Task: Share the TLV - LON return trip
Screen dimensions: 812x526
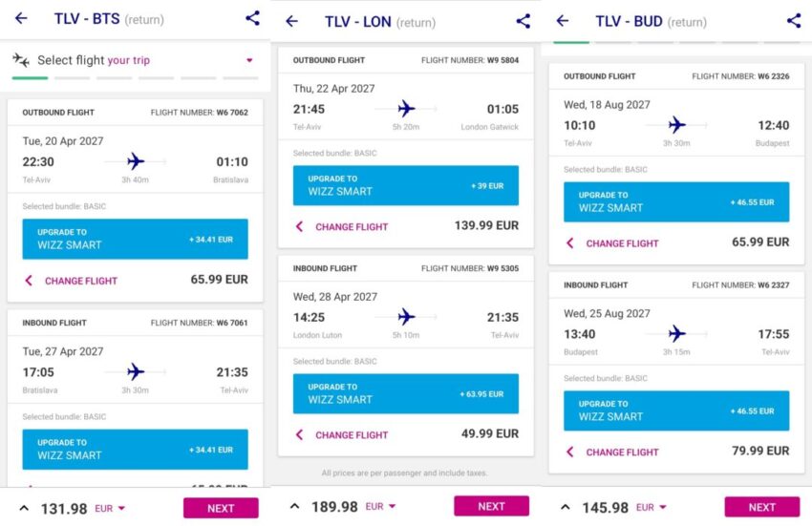Action: point(523,21)
